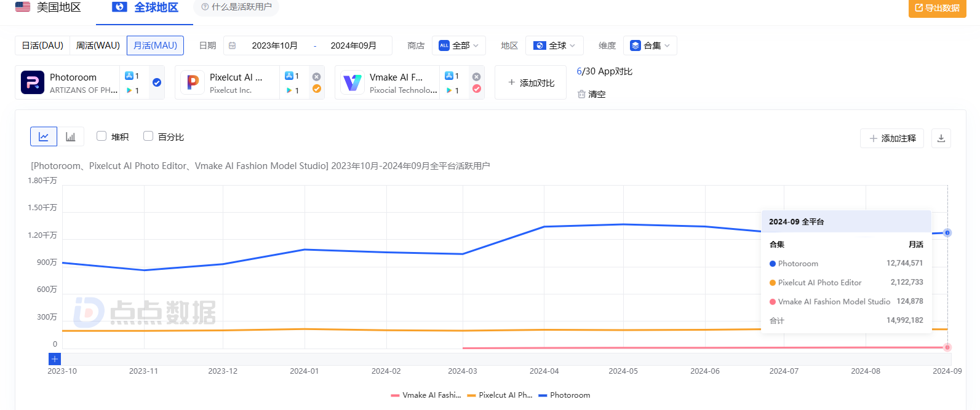Click the calendar icon in date field
980x410 pixels.
(233, 45)
